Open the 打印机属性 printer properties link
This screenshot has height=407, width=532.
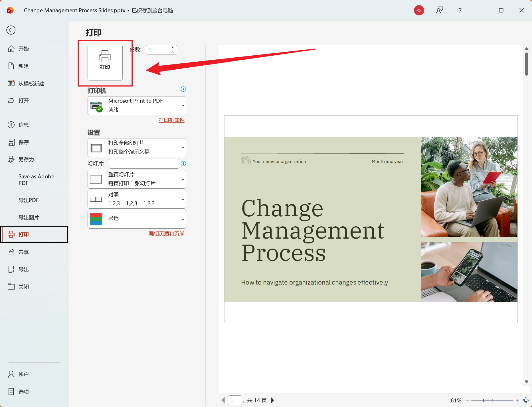(x=171, y=120)
